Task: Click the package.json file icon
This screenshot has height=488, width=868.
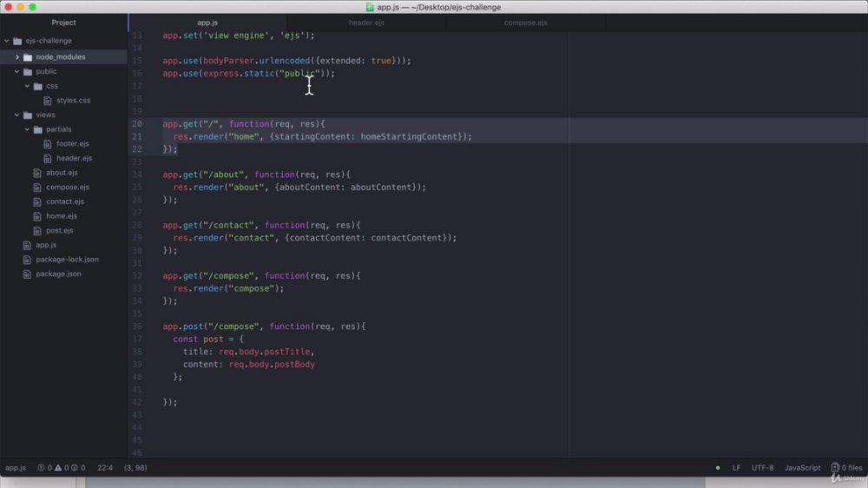Action: click(x=27, y=274)
